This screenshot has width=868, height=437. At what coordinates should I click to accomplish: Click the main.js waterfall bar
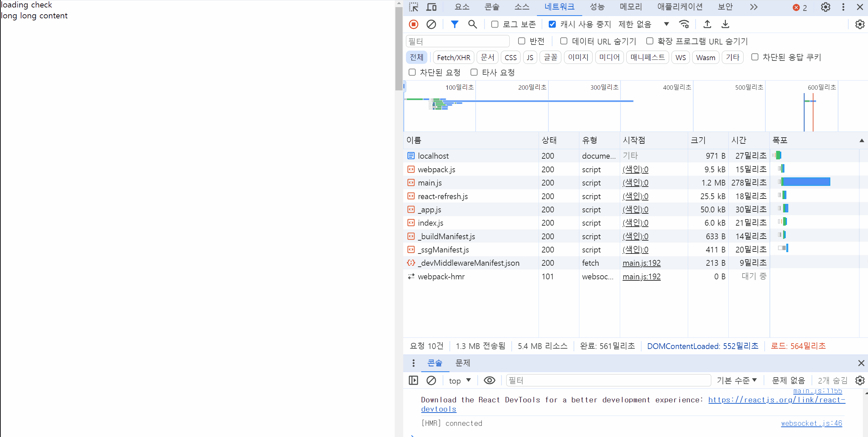pyautogui.click(x=806, y=182)
